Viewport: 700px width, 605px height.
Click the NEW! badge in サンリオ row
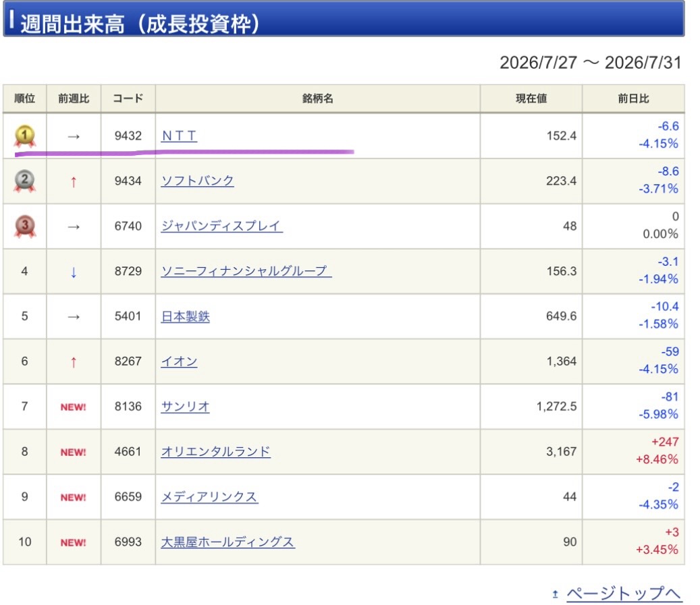tap(73, 407)
